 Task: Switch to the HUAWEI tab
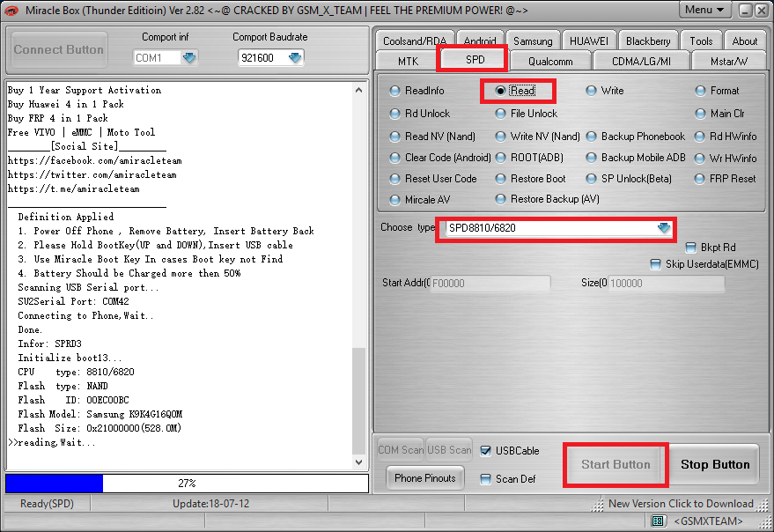pos(589,41)
